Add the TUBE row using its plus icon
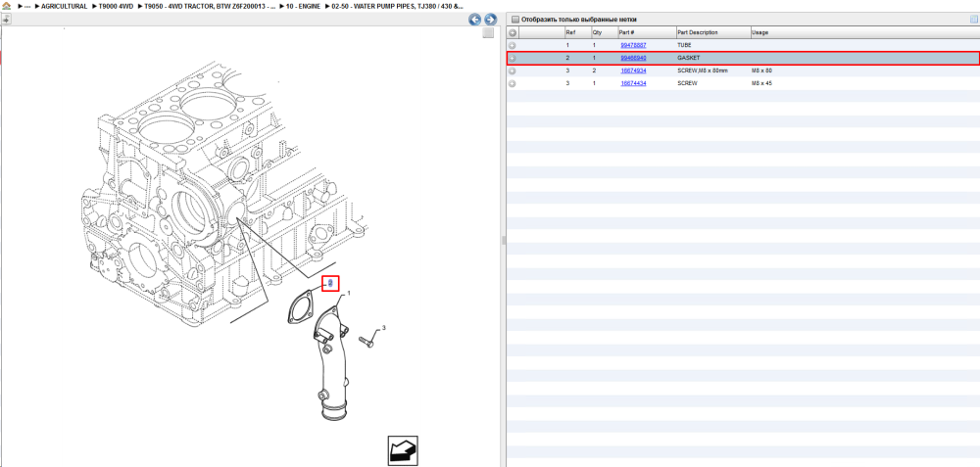This screenshot has height=467, width=980. 512,46
